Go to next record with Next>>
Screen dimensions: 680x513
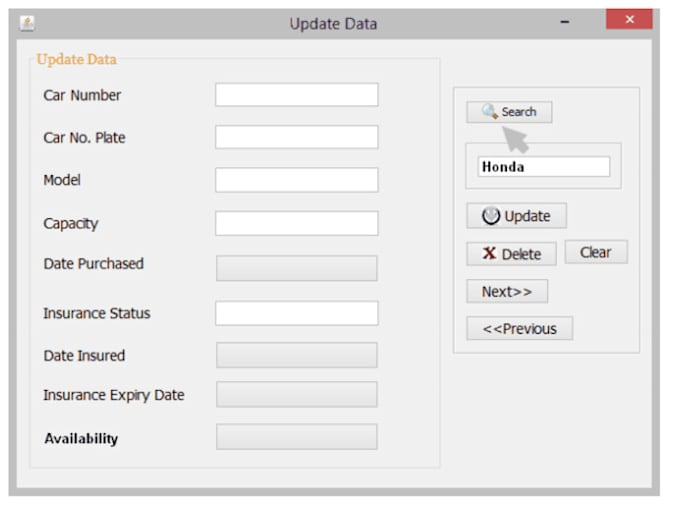pos(507,291)
